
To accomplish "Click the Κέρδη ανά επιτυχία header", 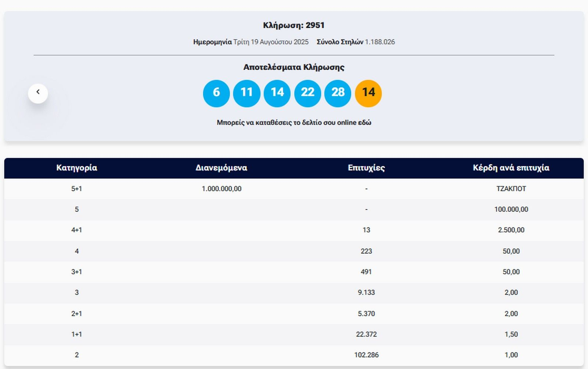I will click(511, 168).
